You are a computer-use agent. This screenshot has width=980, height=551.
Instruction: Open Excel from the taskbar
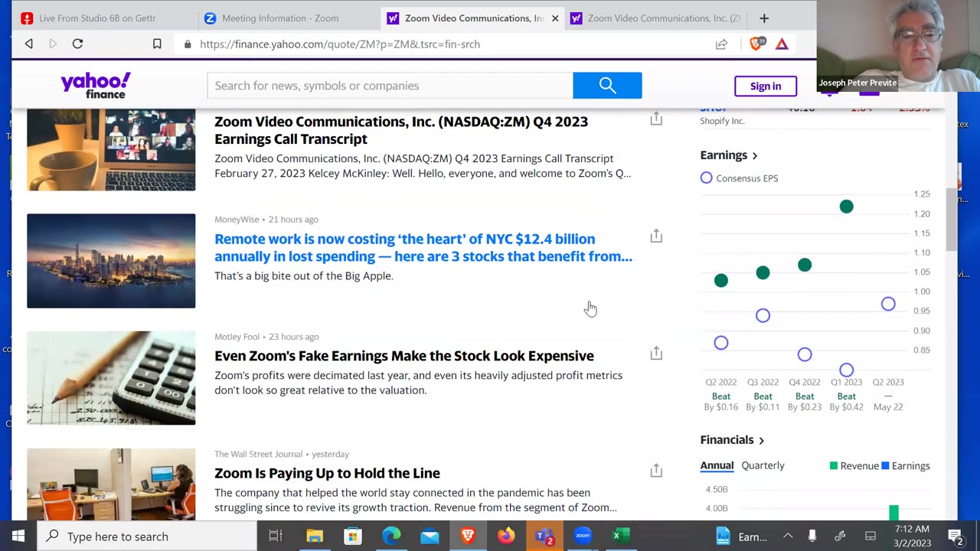tap(621, 536)
